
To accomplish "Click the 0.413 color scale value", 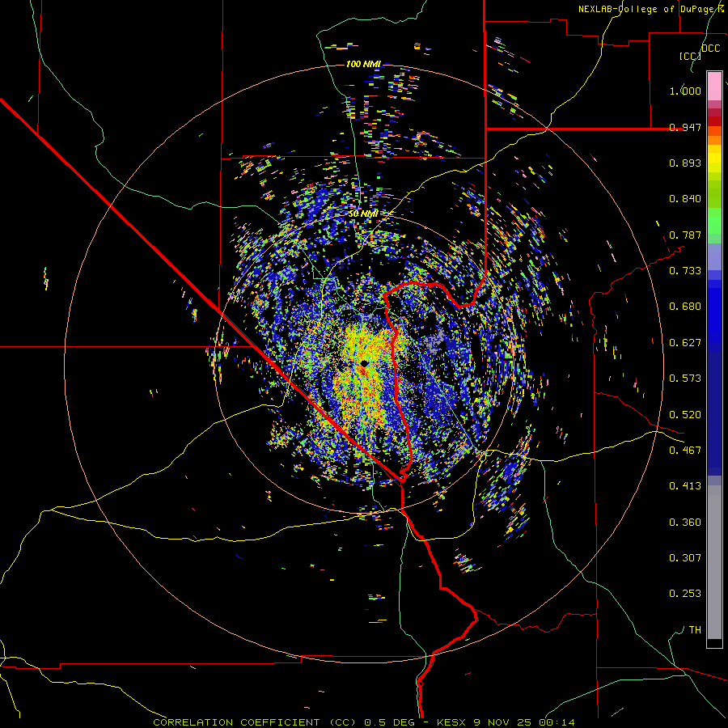I will click(685, 486).
